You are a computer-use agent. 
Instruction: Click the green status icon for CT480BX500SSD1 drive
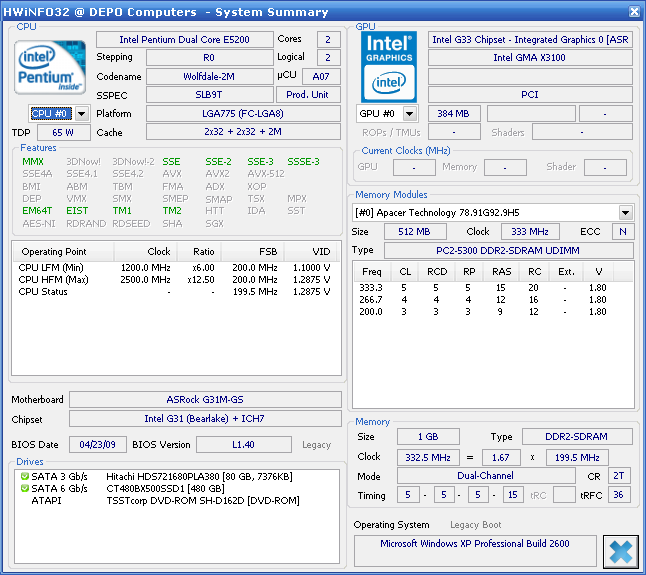coord(24,488)
